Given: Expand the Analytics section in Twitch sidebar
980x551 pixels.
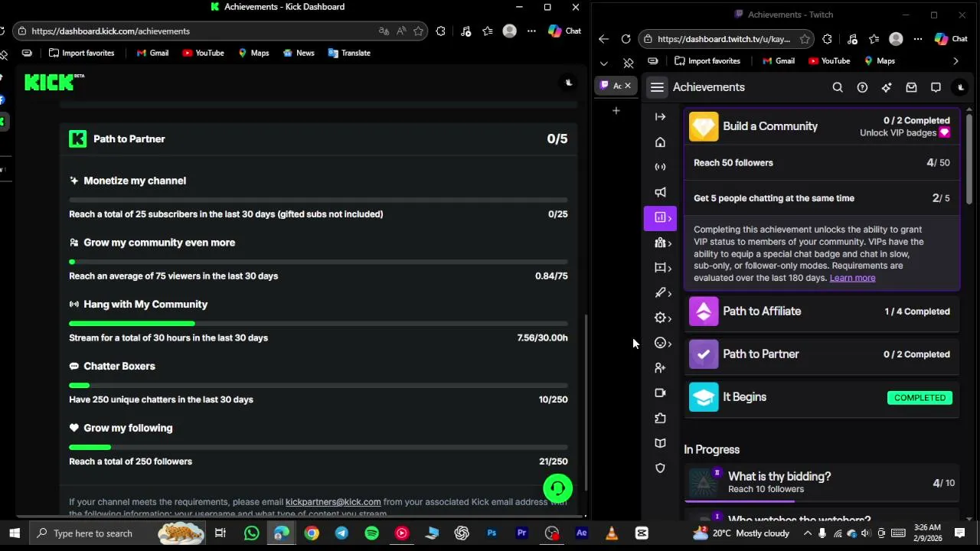Looking at the screenshot, I should pyautogui.click(x=660, y=217).
